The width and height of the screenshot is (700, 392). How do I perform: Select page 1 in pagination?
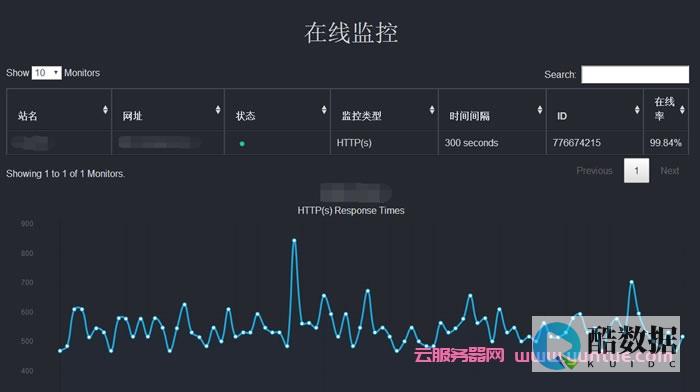point(637,171)
